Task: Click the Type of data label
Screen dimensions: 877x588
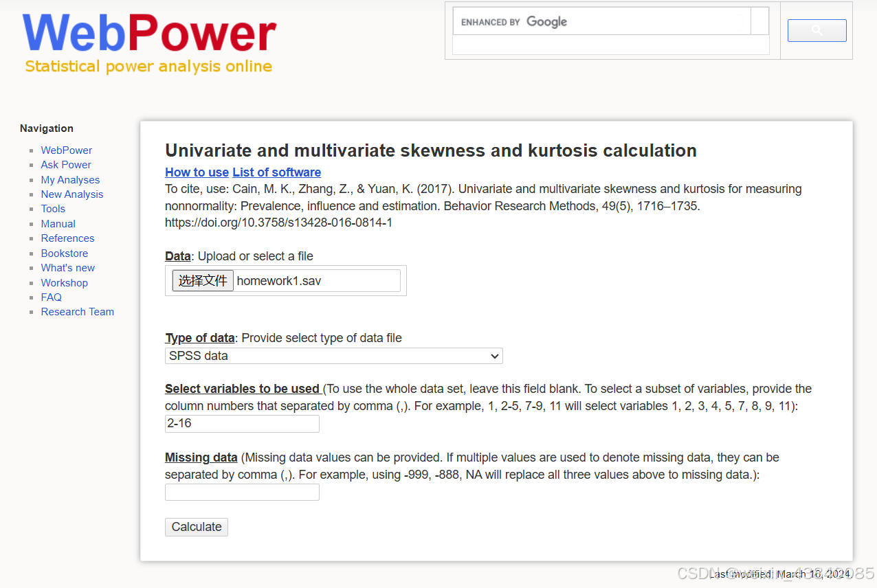Action: [200, 338]
